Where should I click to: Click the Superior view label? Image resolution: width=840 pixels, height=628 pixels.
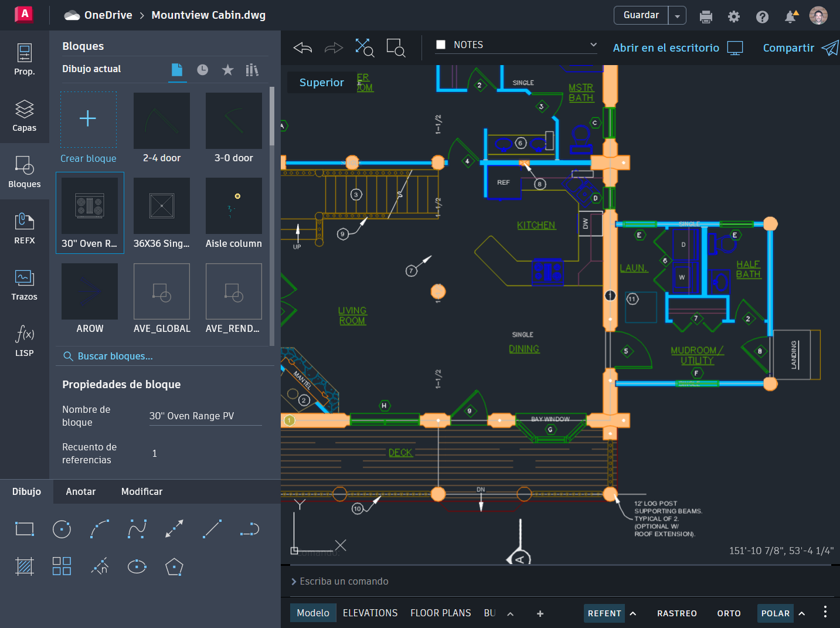tap(322, 83)
